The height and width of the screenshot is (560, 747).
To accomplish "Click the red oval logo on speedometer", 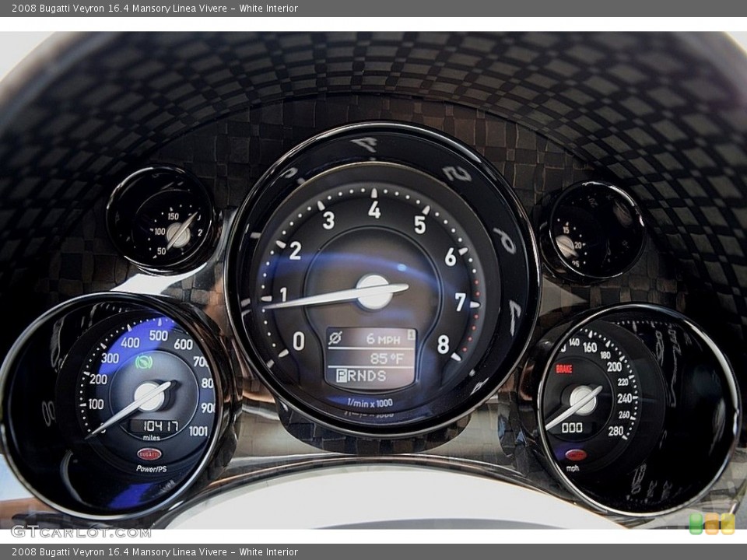I will click(x=576, y=455).
